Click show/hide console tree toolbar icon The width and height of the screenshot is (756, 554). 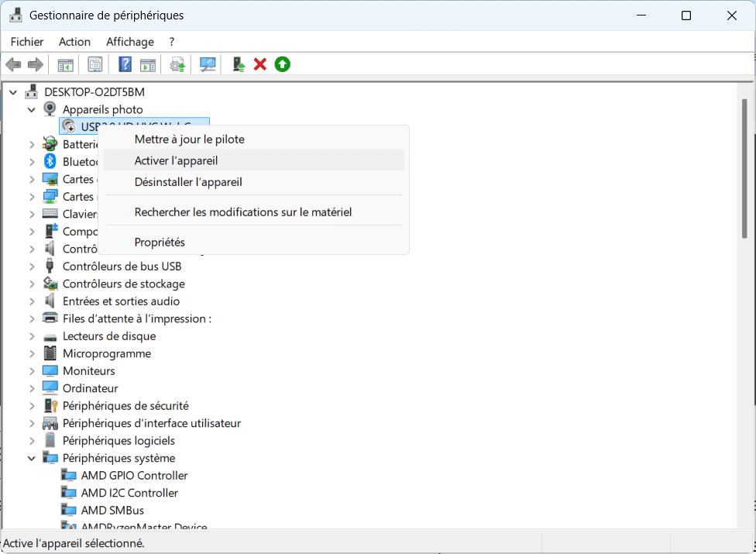coord(66,64)
